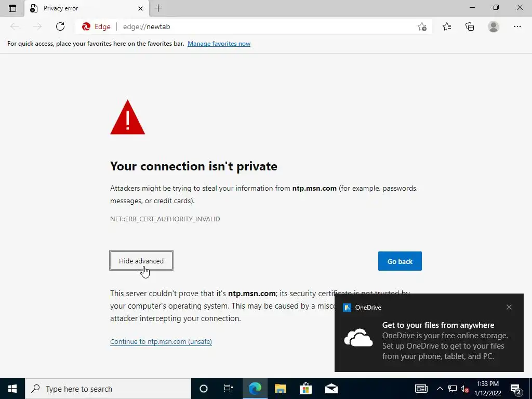
Task: Open the Action Center notifications icon
Action: point(516,389)
